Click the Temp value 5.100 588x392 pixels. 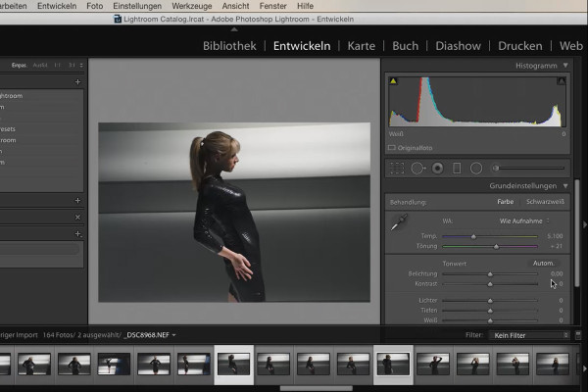pyautogui.click(x=555, y=236)
